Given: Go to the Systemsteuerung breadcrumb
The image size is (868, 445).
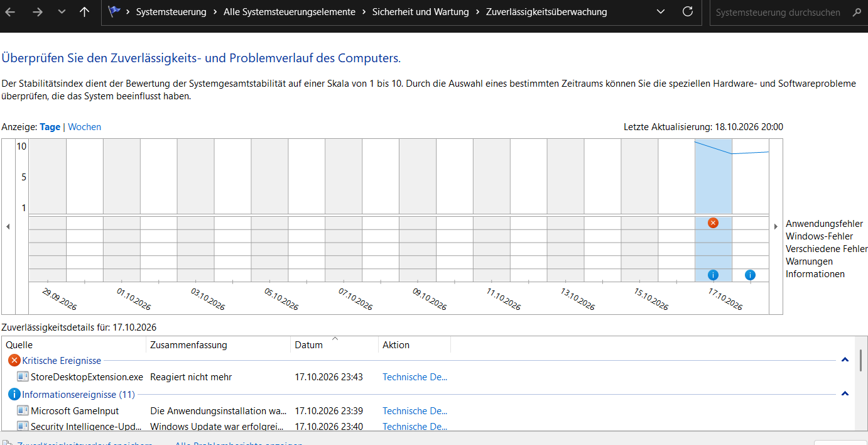Looking at the screenshot, I should coord(171,12).
